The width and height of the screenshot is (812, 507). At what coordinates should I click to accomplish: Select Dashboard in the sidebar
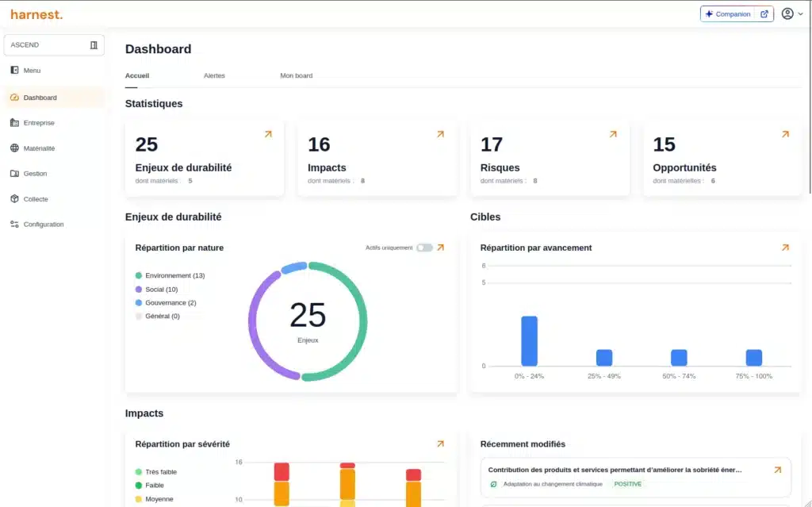[54, 98]
